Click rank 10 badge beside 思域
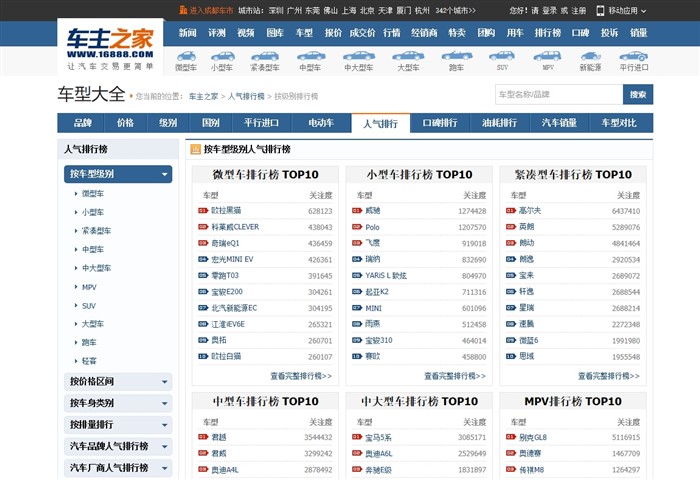 pyautogui.click(x=511, y=356)
